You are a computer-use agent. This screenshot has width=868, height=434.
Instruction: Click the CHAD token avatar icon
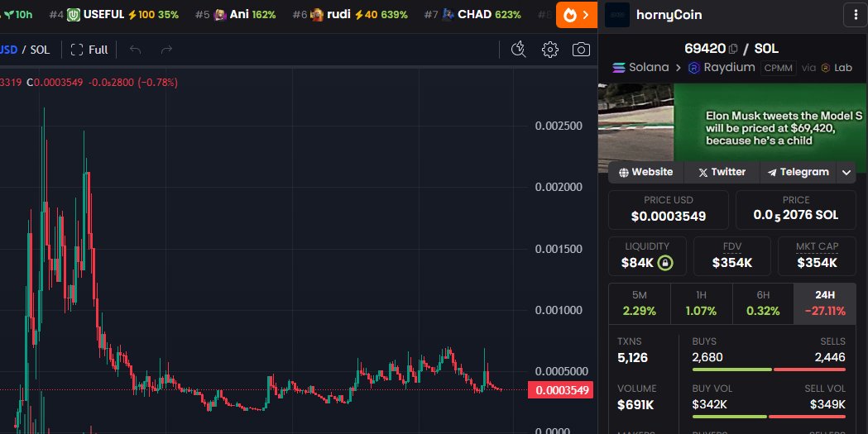[448, 15]
